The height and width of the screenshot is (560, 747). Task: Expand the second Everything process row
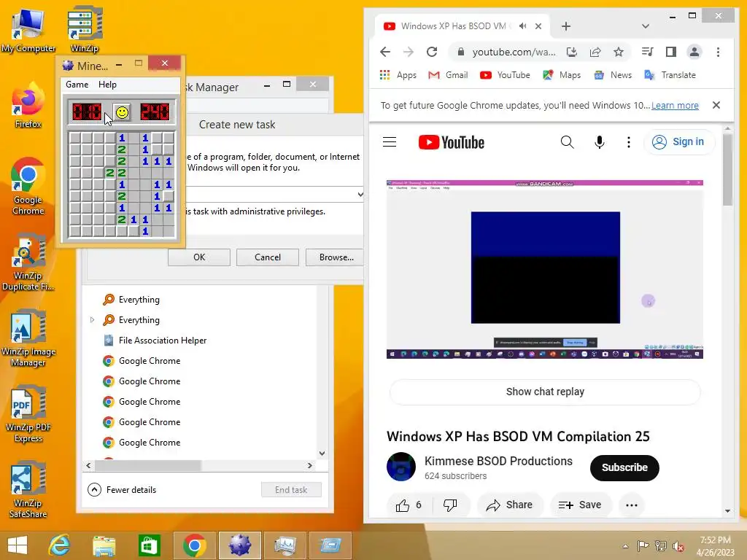93,320
